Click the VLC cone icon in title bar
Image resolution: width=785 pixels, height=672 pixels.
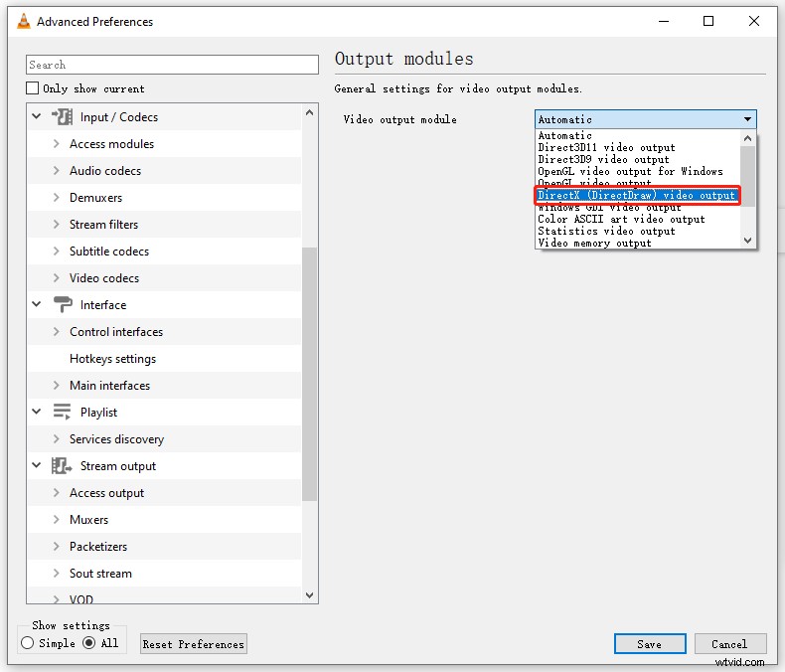[23, 21]
